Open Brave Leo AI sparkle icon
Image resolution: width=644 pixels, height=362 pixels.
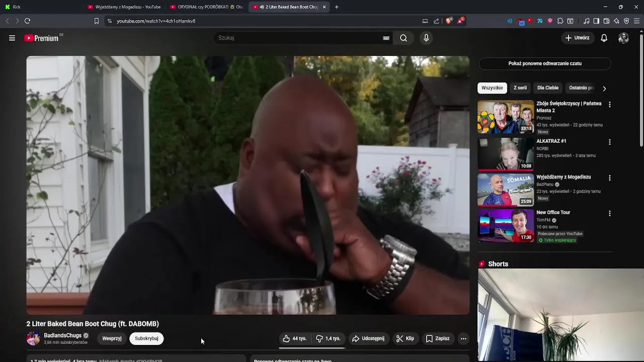pos(616,21)
